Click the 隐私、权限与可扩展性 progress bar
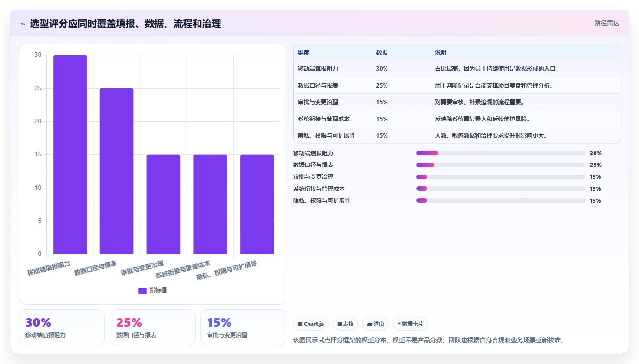The width and height of the screenshot is (639, 364). (x=501, y=200)
